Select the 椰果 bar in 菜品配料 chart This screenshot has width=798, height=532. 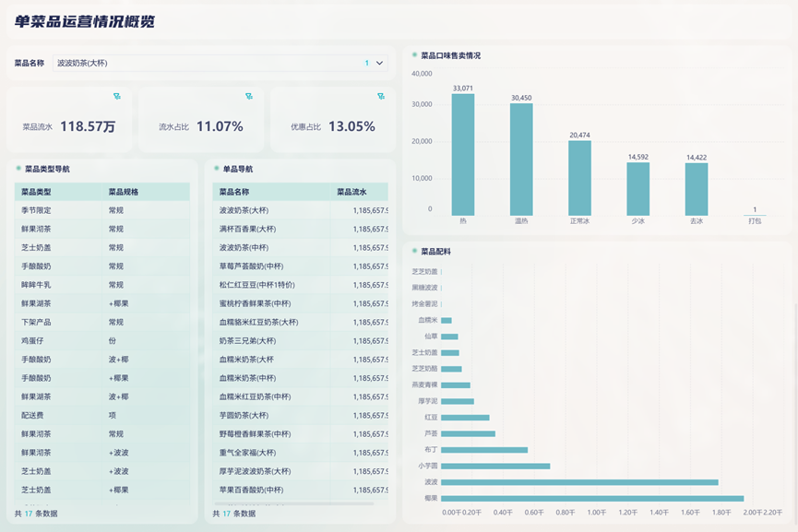point(591,499)
